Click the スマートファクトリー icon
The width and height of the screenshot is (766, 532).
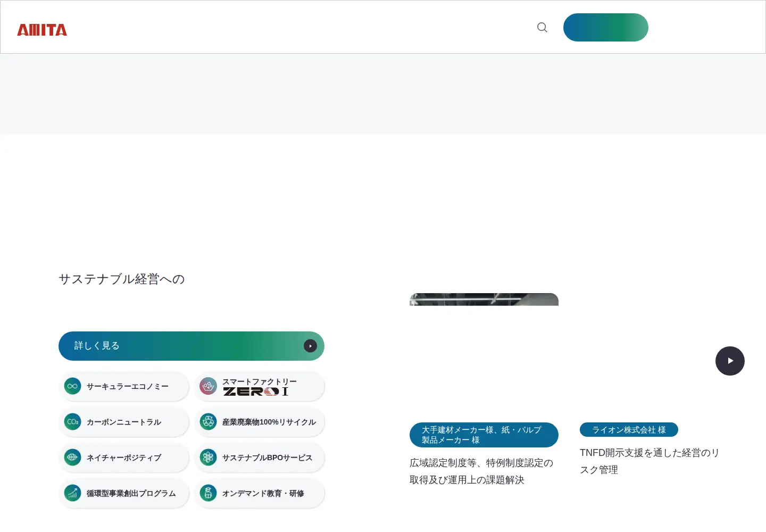point(208,386)
